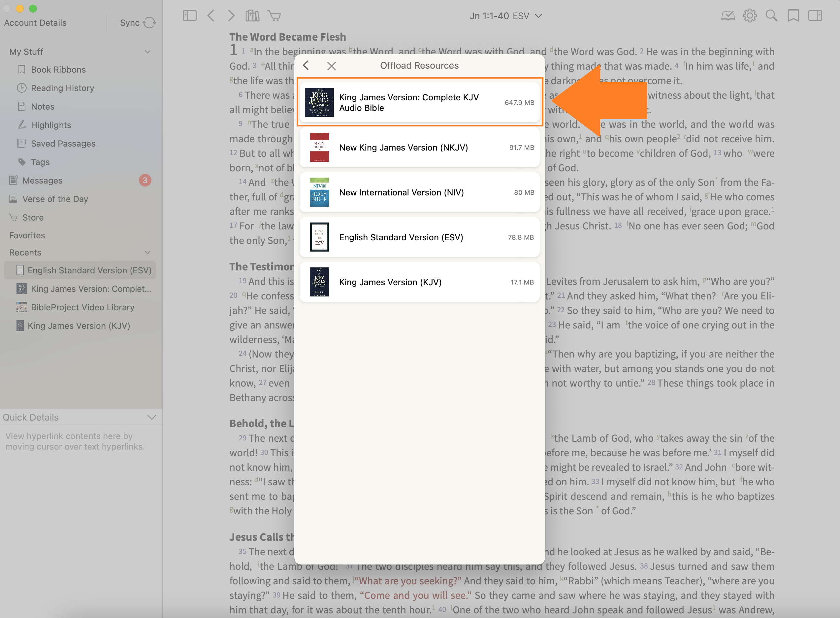Open Reading History in sidebar
The height and width of the screenshot is (618, 840).
pyautogui.click(x=62, y=88)
